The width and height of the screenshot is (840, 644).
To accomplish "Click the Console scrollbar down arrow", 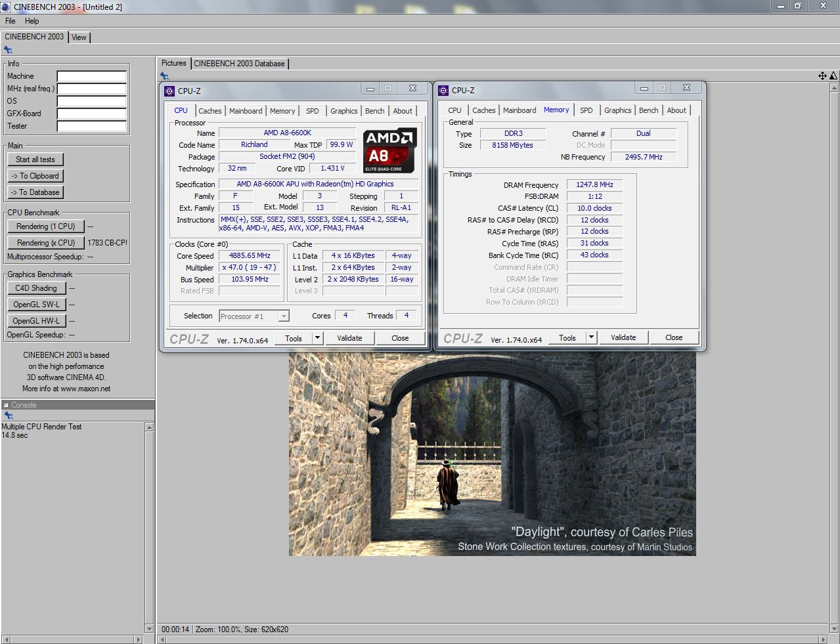I will coord(149,629).
